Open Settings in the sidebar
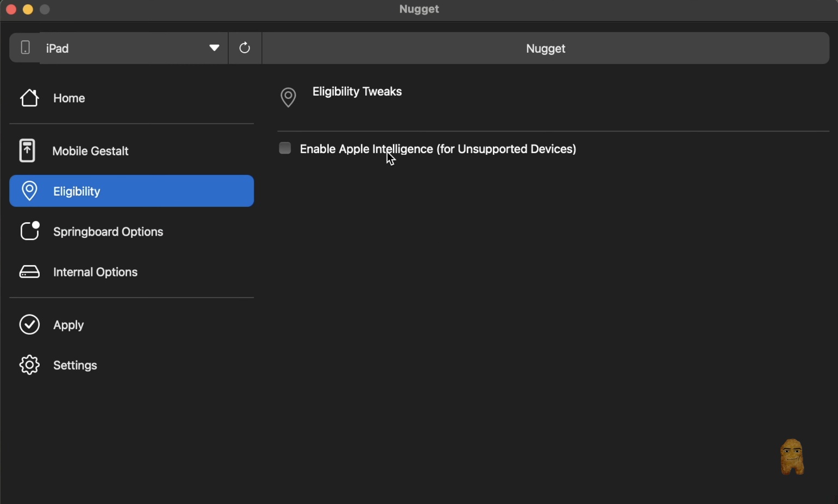 pyautogui.click(x=132, y=365)
